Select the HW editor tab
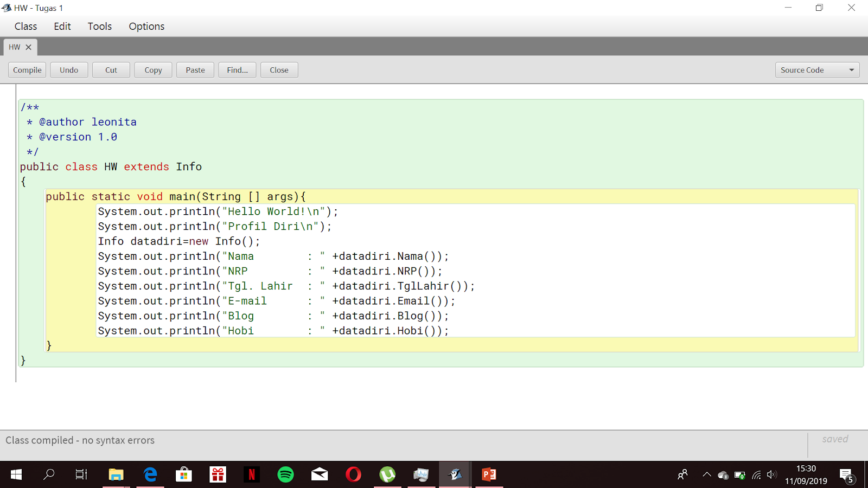The image size is (868, 488). tap(15, 47)
